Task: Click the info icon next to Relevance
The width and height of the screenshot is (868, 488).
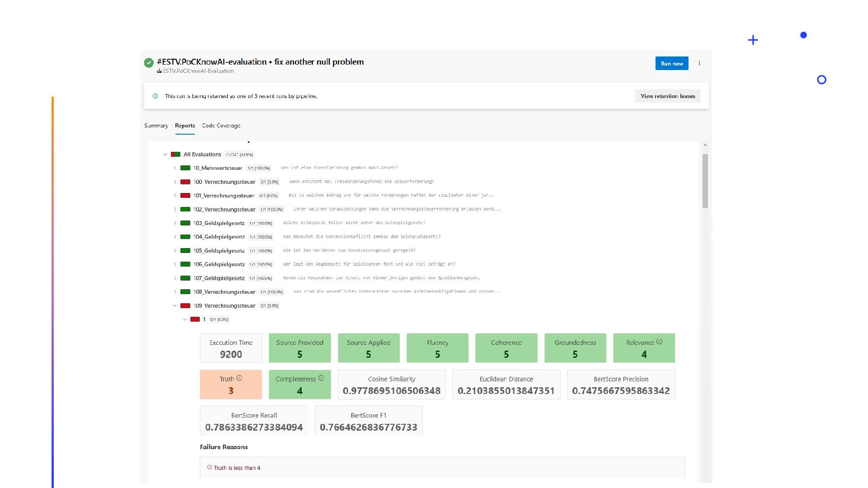Action: coord(659,342)
